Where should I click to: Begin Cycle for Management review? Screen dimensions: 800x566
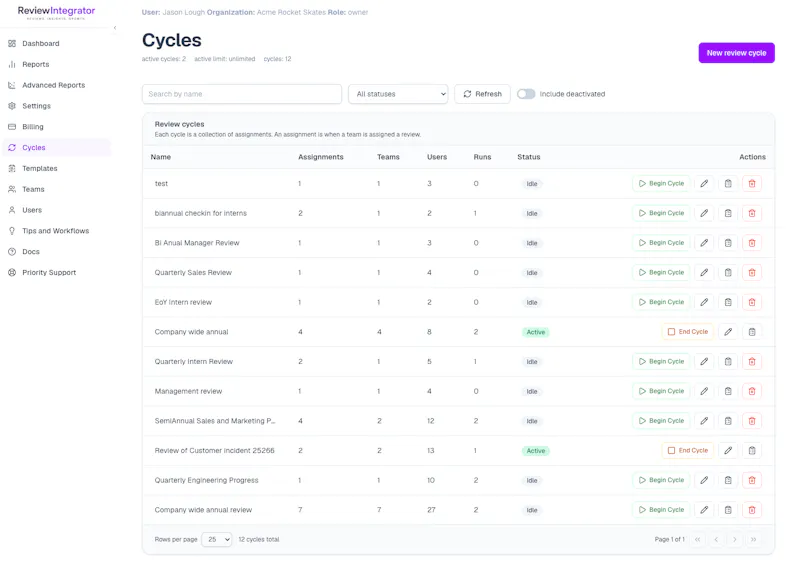tap(661, 391)
